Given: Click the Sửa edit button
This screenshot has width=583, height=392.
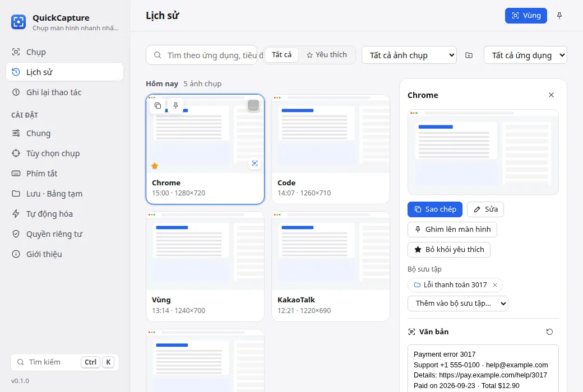Looking at the screenshot, I should pyautogui.click(x=485, y=209).
